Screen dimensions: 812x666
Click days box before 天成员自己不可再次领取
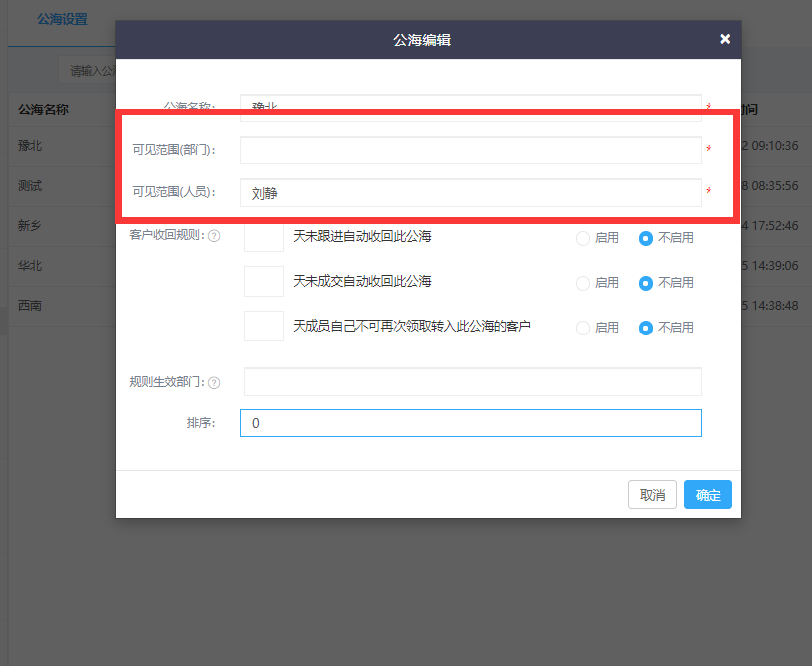point(264,326)
